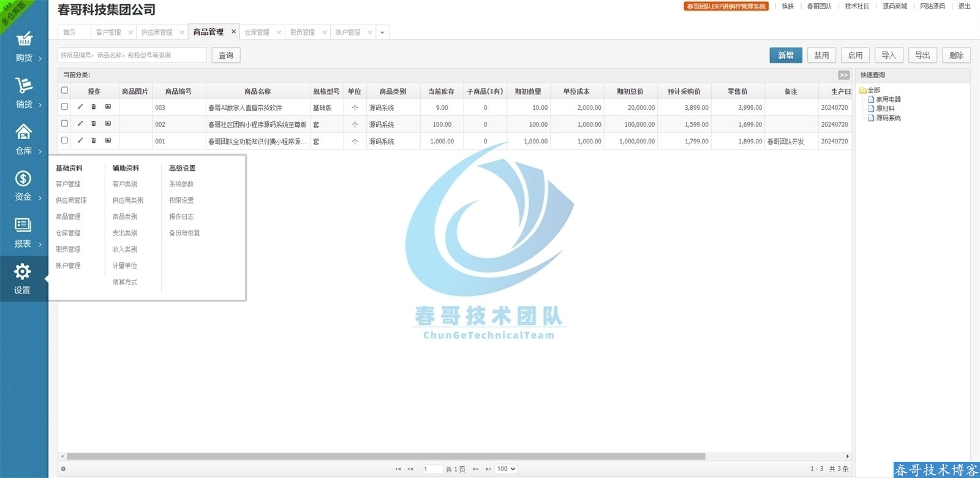Switch to the 仓库管理 tab
The height and width of the screenshot is (478, 980).
pos(257,32)
